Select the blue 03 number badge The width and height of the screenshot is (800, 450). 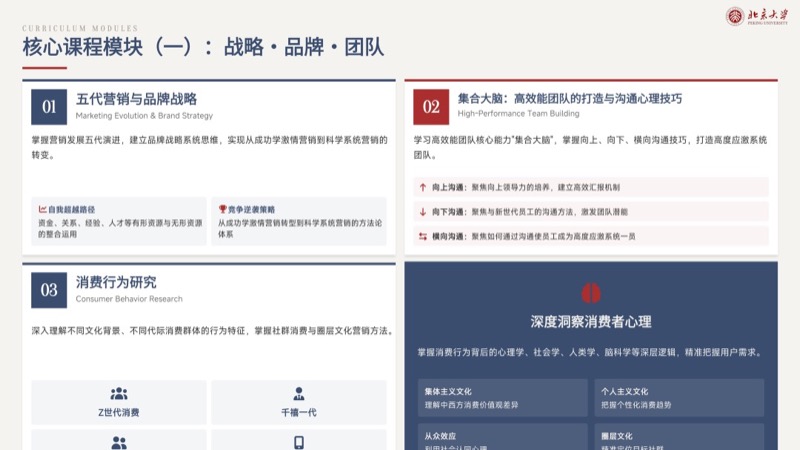48,290
